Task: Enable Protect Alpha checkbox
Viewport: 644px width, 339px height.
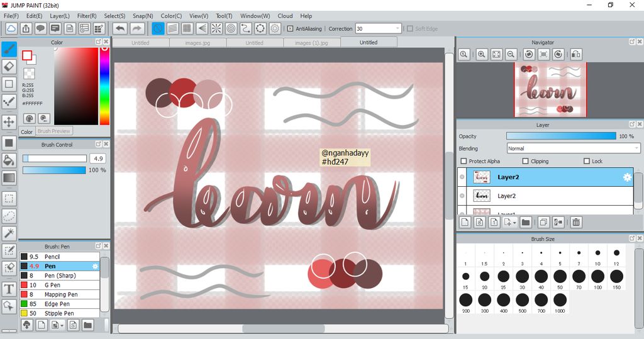Action: point(464,161)
